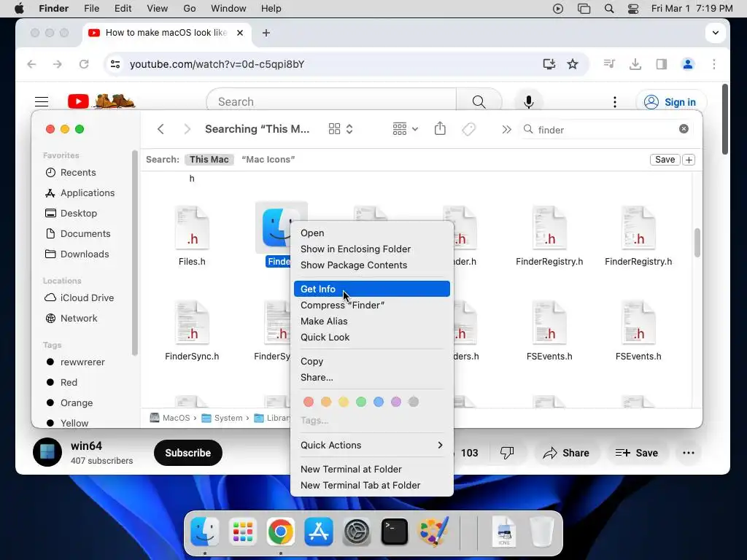This screenshot has width=747, height=560.
Task: Select This Mac search scope
Action: (x=209, y=160)
